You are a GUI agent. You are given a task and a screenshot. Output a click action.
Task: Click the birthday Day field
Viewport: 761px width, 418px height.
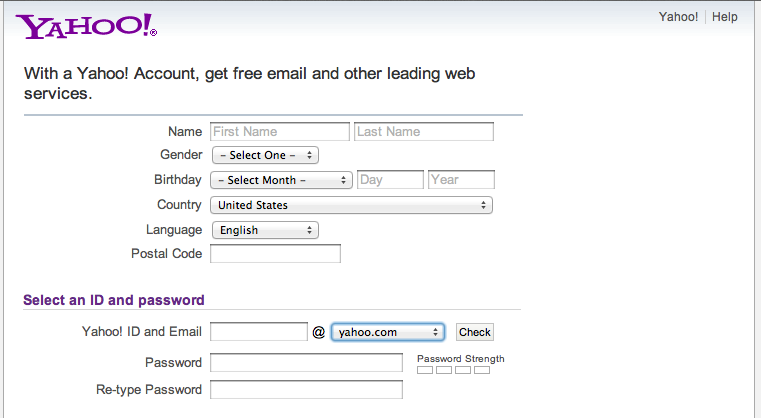tap(390, 180)
